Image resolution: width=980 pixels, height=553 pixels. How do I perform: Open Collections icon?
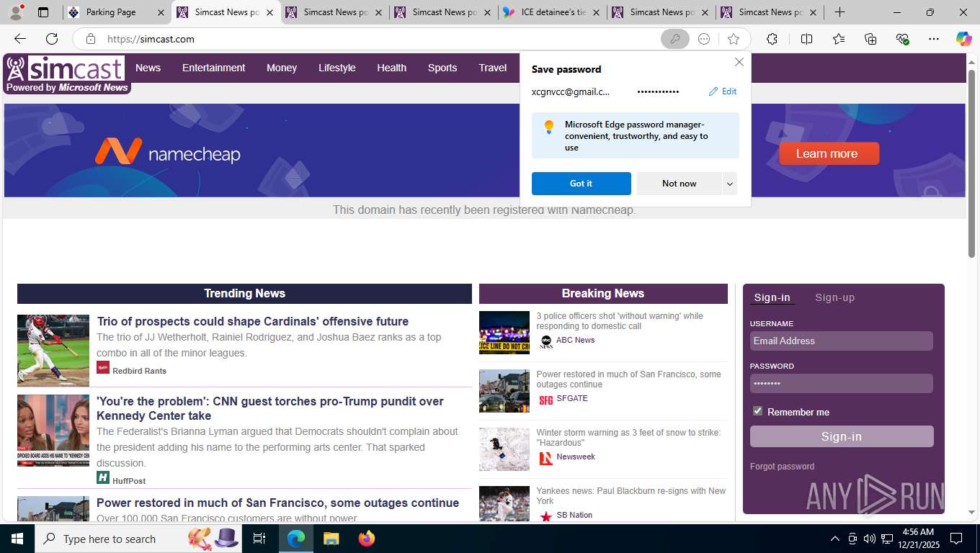click(x=870, y=39)
